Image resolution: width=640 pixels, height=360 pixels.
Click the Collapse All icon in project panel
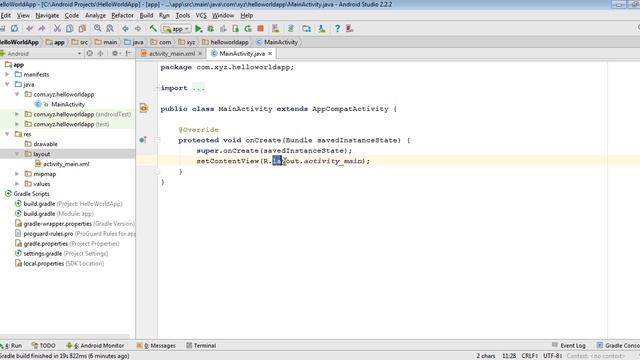pos(100,53)
